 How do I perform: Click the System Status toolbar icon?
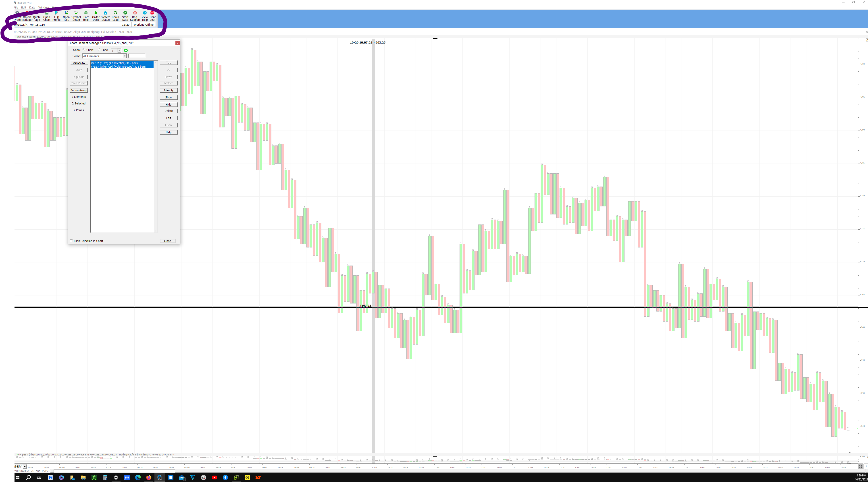106,16
